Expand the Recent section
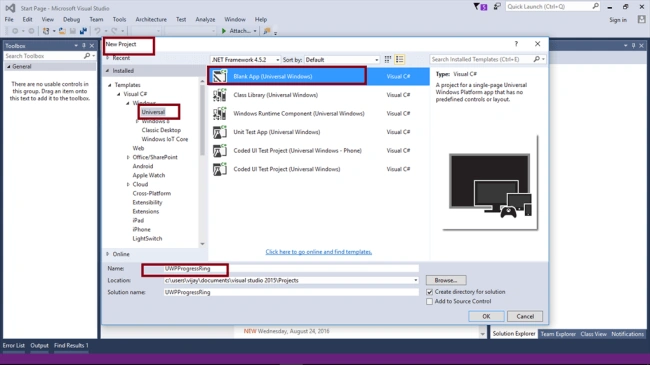650x365 pixels. coord(107,58)
